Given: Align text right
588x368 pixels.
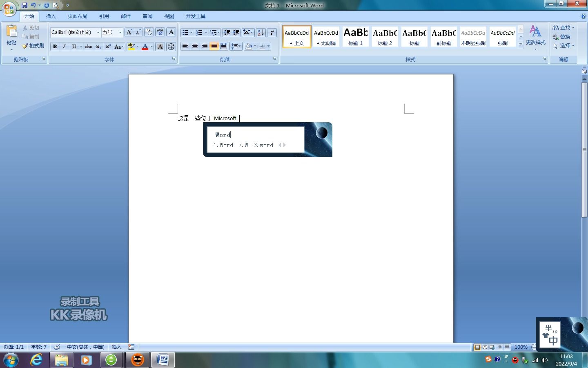Looking at the screenshot, I should (x=204, y=46).
